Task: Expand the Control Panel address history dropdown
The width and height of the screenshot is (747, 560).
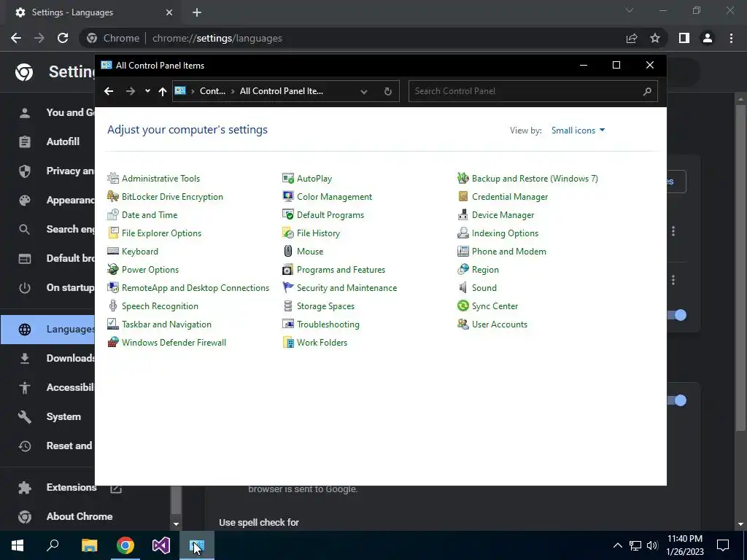Action: (363, 91)
